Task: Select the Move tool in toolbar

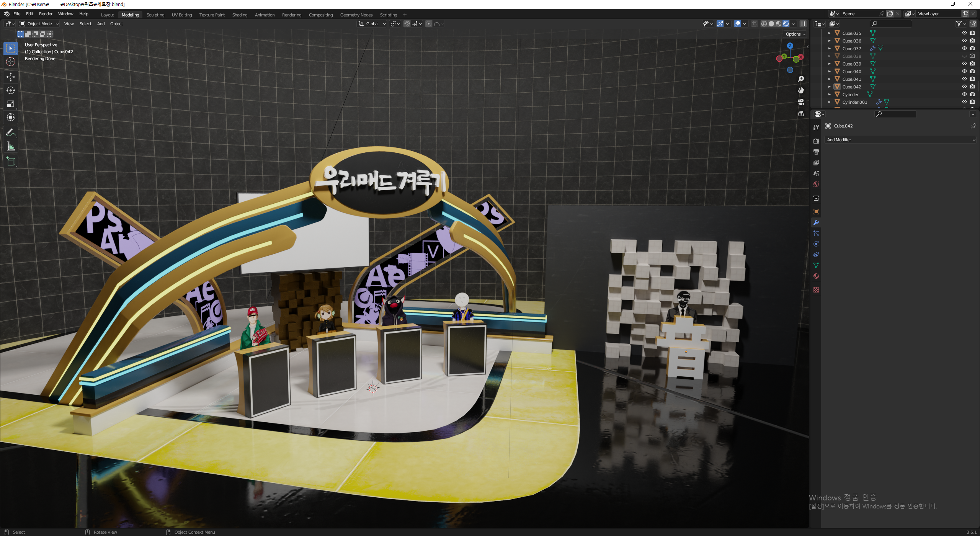Action: (x=11, y=77)
